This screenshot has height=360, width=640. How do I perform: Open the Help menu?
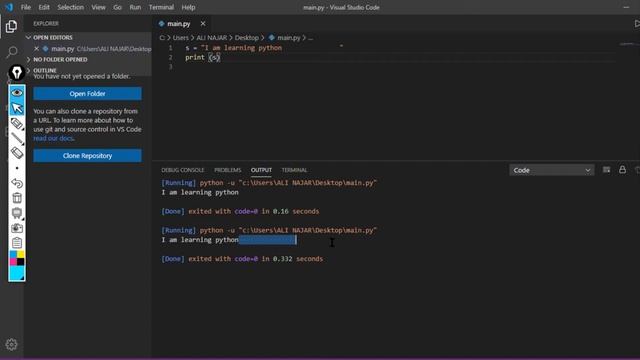pos(188,7)
